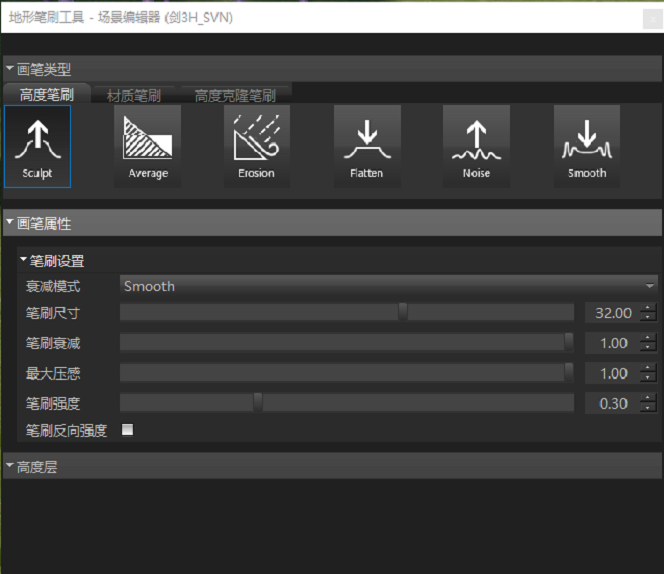Image resolution: width=664 pixels, height=574 pixels.
Task: Click the 笔刷衰减 value field 1.00
Action: pos(613,343)
